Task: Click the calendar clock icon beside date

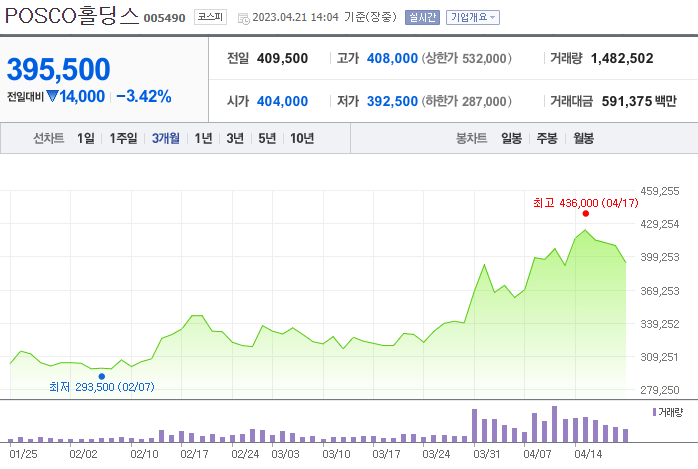Action: [243, 19]
